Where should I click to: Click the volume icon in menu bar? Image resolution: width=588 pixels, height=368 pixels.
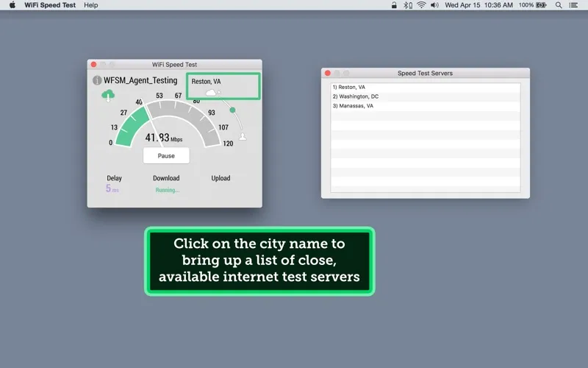pyautogui.click(x=434, y=5)
